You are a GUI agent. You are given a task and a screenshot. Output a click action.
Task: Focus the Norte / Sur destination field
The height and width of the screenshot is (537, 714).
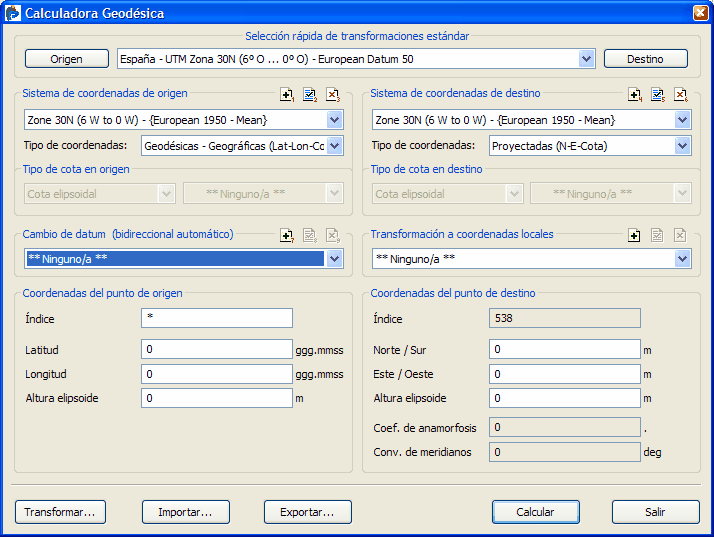point(564,350)
